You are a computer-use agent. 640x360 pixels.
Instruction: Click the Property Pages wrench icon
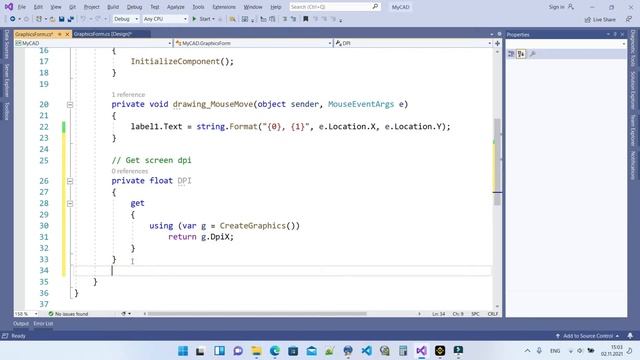533,54
